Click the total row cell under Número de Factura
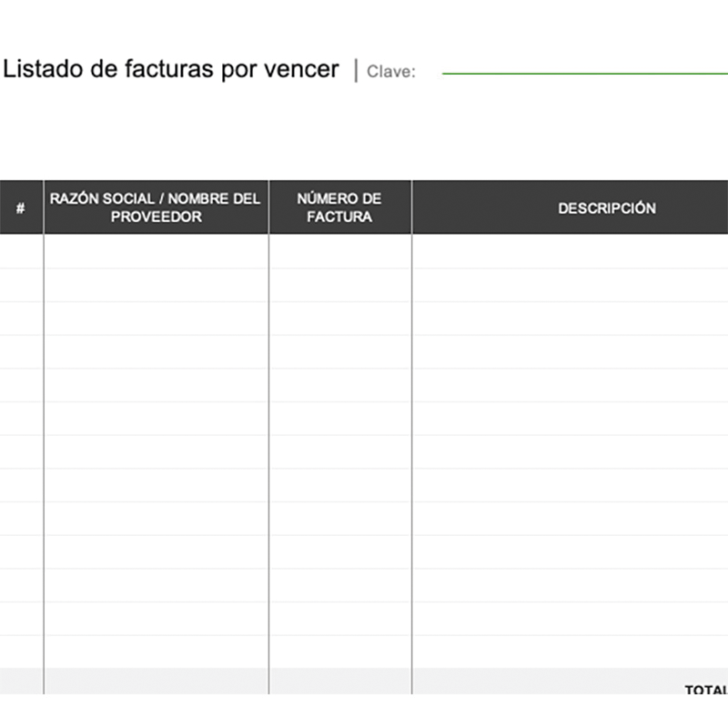This screenshot has width=728, height=728. coord(339,682)
